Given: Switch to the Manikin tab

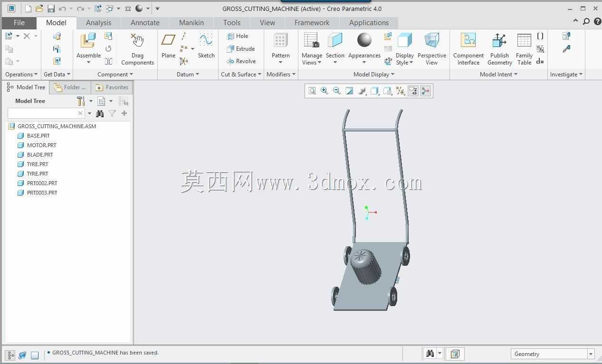Looking at the screenshot, I should tap(191, 23).
